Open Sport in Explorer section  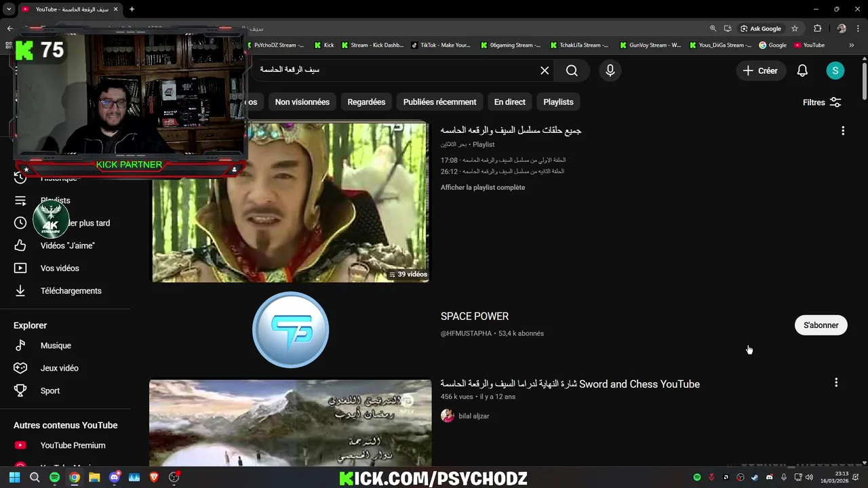tap(50, 391)
